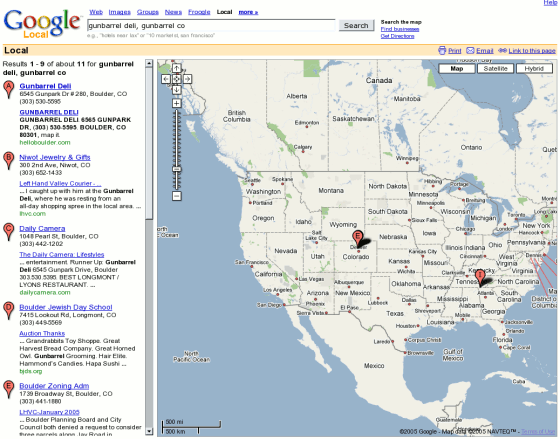Viewport: 560px width, 439px height.
Task: Pan the map down with arrow
Action: [176, 89]
